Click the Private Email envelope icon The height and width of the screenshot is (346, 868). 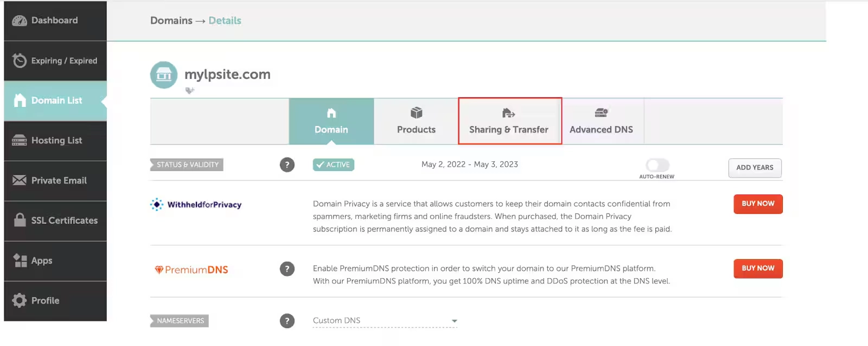coord(20,180)
